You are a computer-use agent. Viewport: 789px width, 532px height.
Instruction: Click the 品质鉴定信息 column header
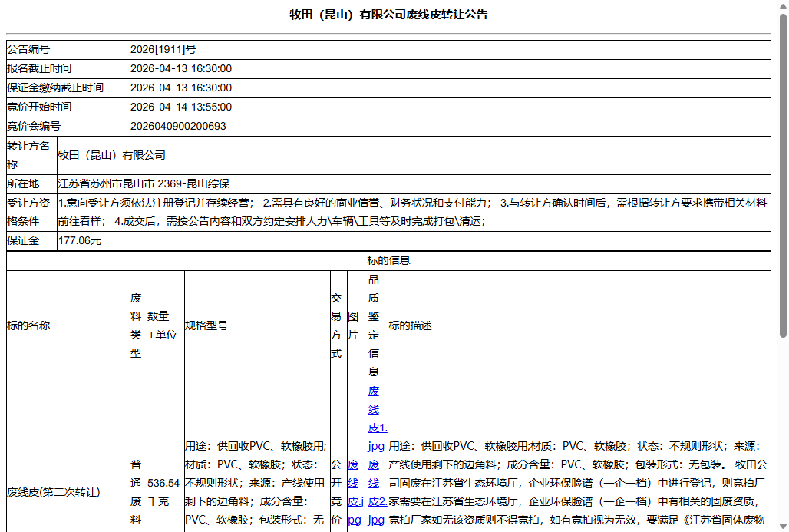pos(374,325)
